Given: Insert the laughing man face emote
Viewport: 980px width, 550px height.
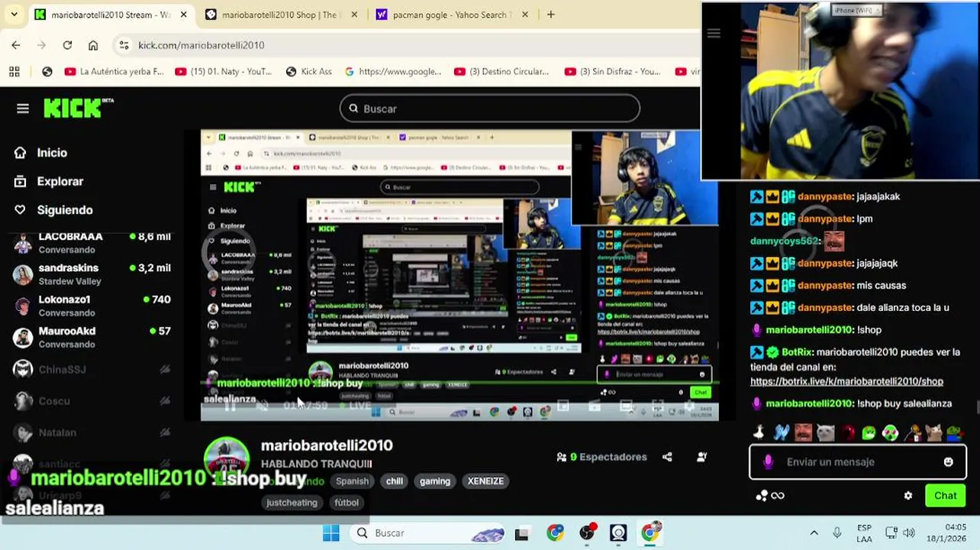Looking at the screenshot, I should [x=803, y=432].
